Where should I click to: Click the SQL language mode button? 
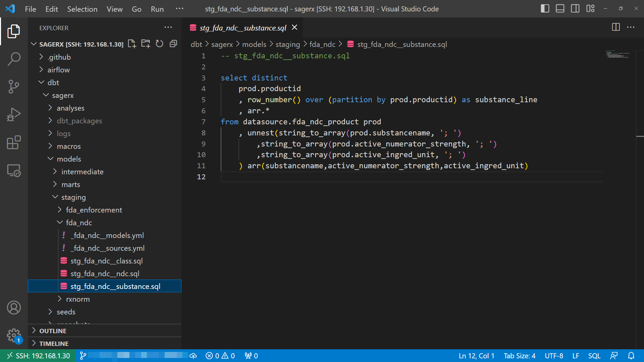click(594, 356)
